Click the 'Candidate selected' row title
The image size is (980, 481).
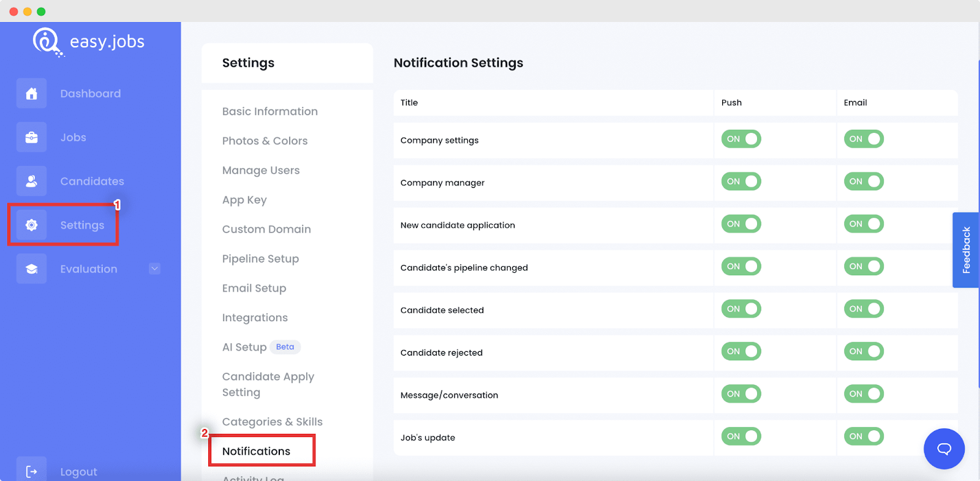[x=442, y=310]
